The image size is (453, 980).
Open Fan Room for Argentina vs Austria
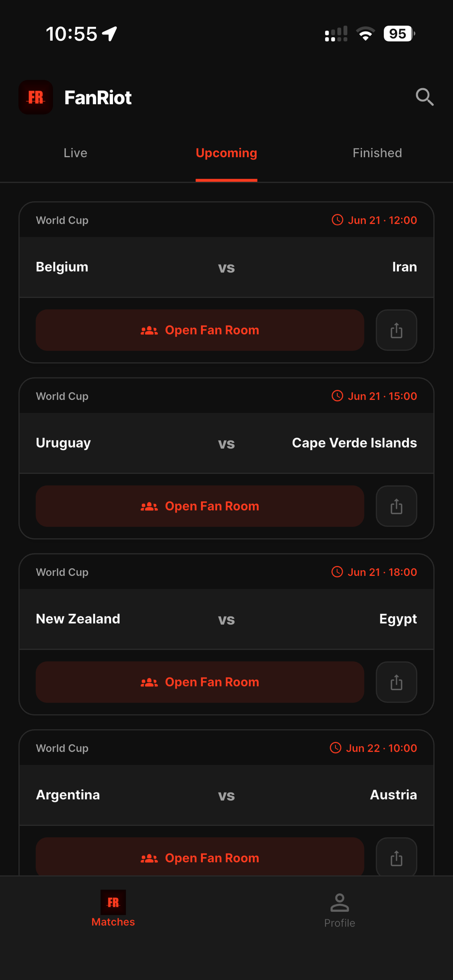(200, 857)
